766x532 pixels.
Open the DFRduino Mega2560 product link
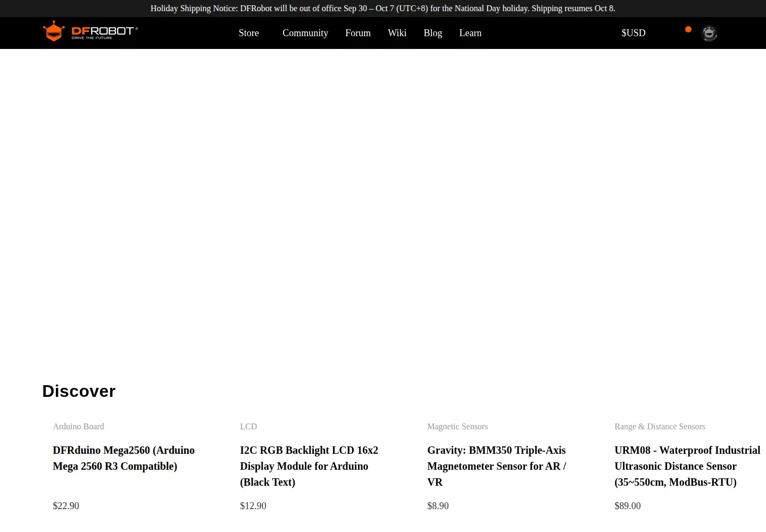124,458
